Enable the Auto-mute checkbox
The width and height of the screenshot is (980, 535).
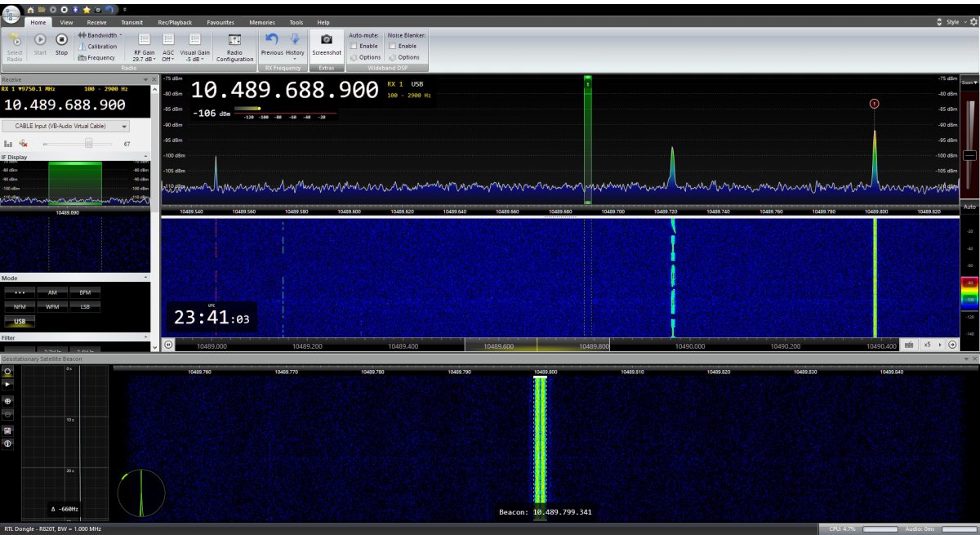pyautogui.click(x=353, y=46)
